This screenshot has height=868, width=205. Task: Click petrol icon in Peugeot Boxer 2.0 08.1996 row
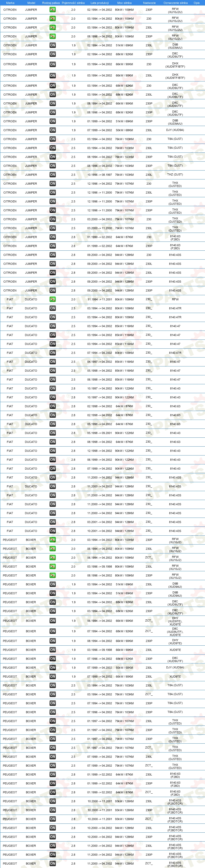tap(53, 575)
